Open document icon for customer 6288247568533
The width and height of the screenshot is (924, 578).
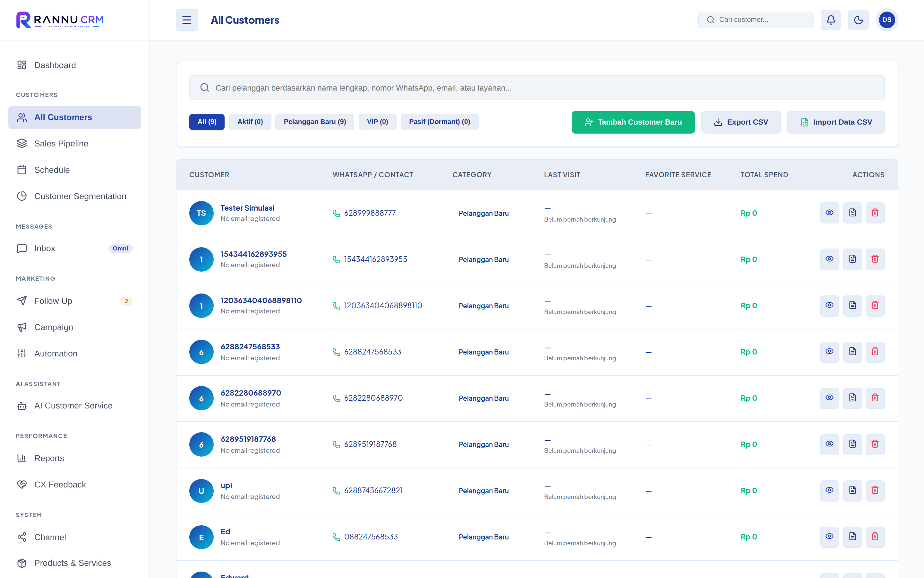click(852, 352)
